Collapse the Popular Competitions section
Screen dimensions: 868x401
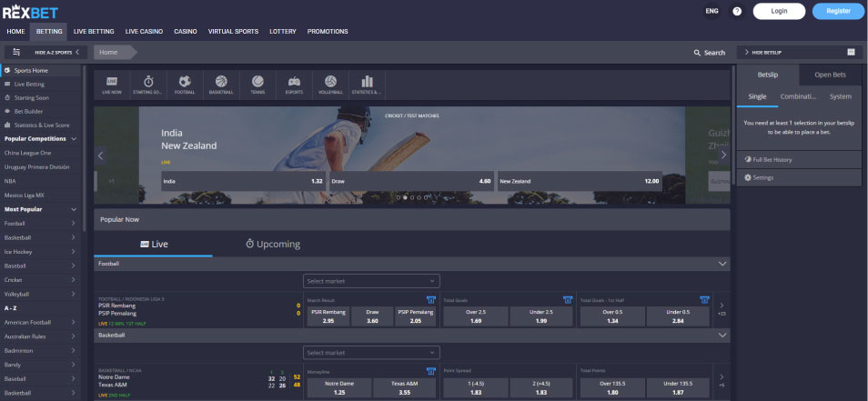[74, 139]
